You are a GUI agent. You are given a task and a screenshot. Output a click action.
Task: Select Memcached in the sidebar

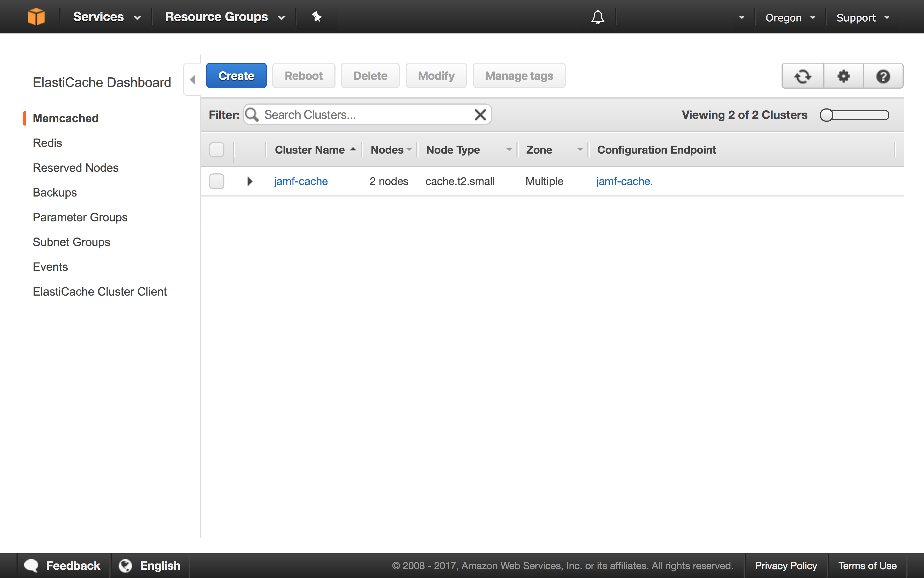pyautogui.click(x=66, y=118)
